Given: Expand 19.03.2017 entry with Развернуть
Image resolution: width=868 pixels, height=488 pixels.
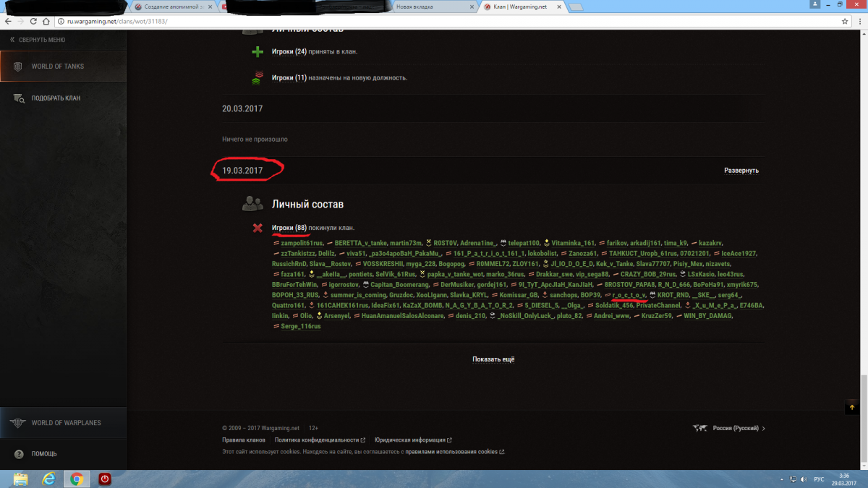Looking at the screenshot, I should pyautogui.click(x=741, y=171).
